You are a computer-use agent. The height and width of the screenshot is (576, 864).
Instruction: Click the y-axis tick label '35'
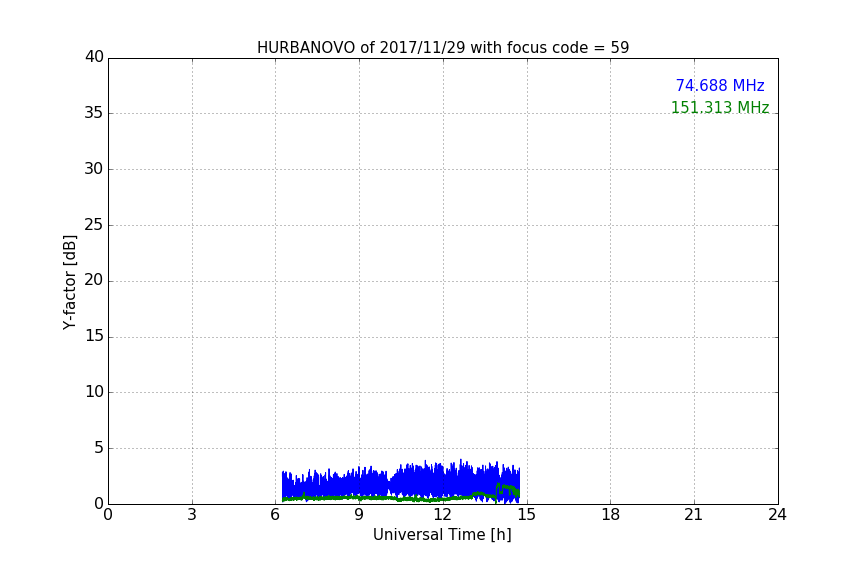pyautogui.click(x=94, y=113)
